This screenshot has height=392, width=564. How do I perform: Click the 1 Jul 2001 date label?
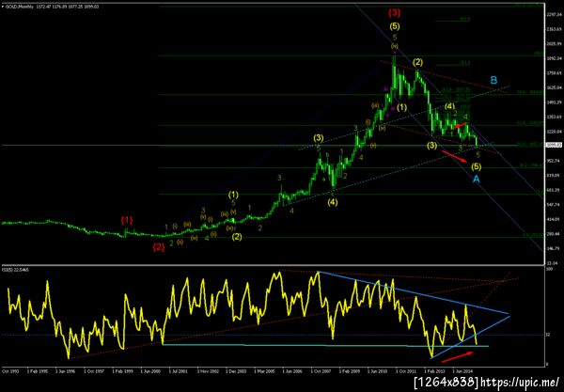pyautogui.click(x=179, y=370)
